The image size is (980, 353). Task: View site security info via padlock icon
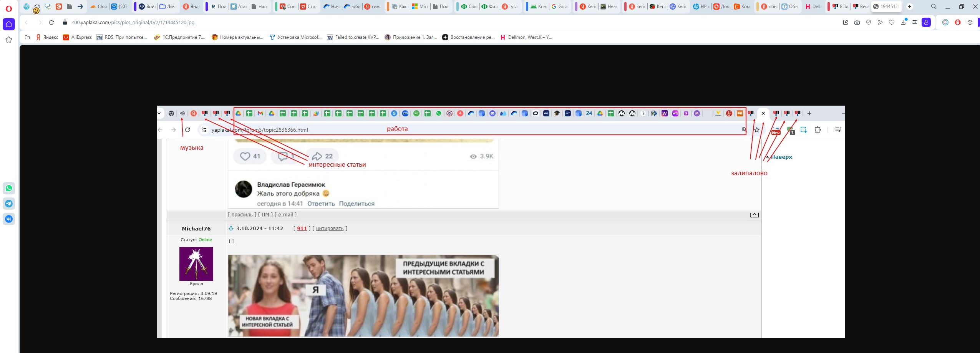[x=65, y=23]
